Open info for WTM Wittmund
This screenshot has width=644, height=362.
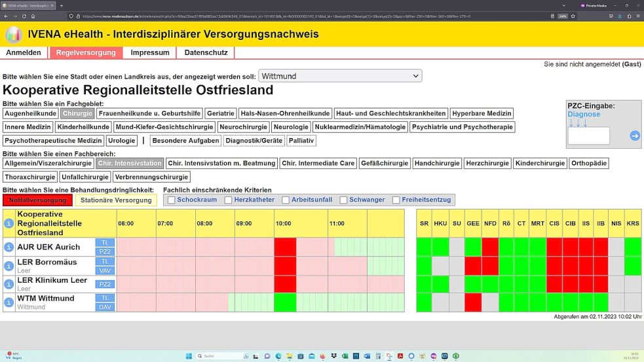point(9,302)
